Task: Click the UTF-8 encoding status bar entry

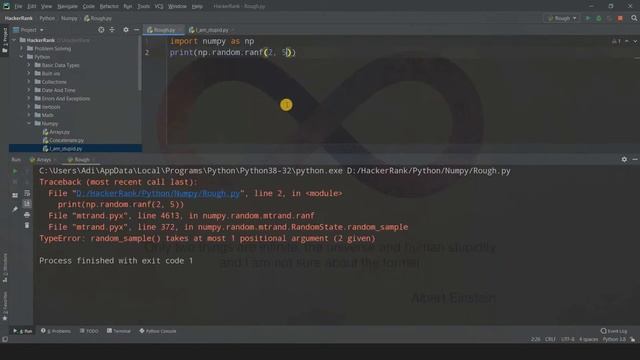Action: coord(568,340)
